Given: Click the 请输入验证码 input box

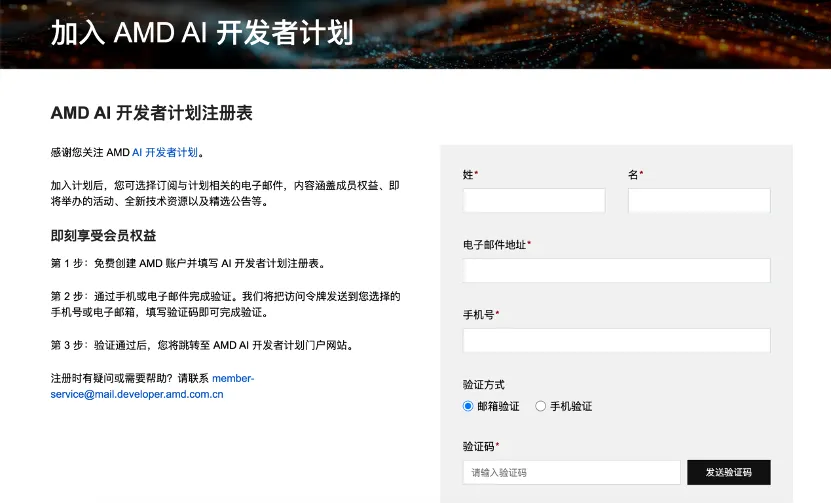Looking at the screenshot, I should pos(571,472).
